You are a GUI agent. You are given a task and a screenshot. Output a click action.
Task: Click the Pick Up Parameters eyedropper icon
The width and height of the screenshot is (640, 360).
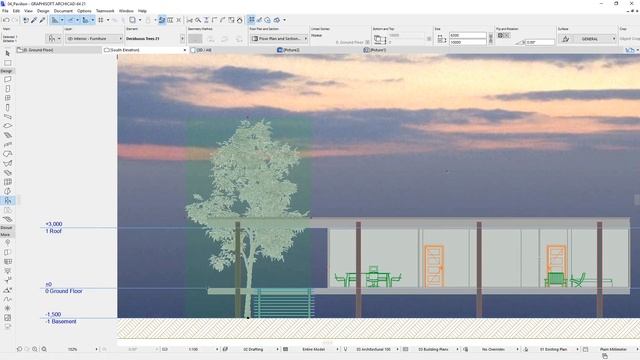(34, 20)
